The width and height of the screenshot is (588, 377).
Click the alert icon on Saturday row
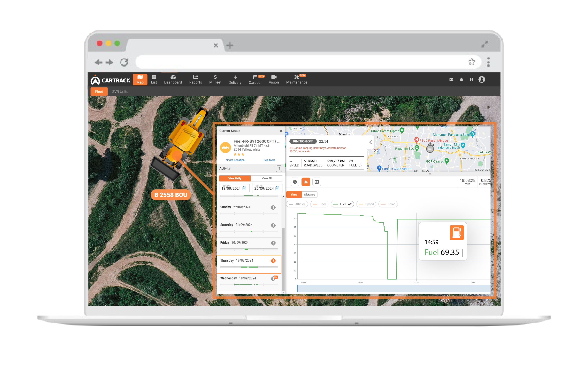pyautogui.click(x=273, y=225)
